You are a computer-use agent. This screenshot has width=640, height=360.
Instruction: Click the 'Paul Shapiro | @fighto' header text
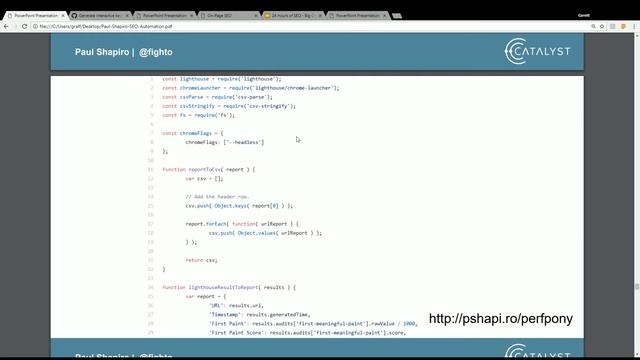(x=124, y=52)
